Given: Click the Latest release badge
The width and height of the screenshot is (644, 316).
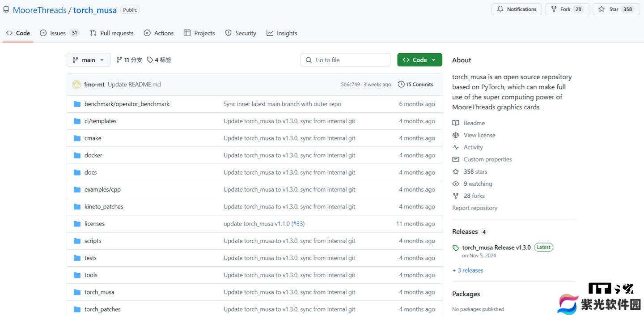Looking at the screenshot, I should (543, 247).
